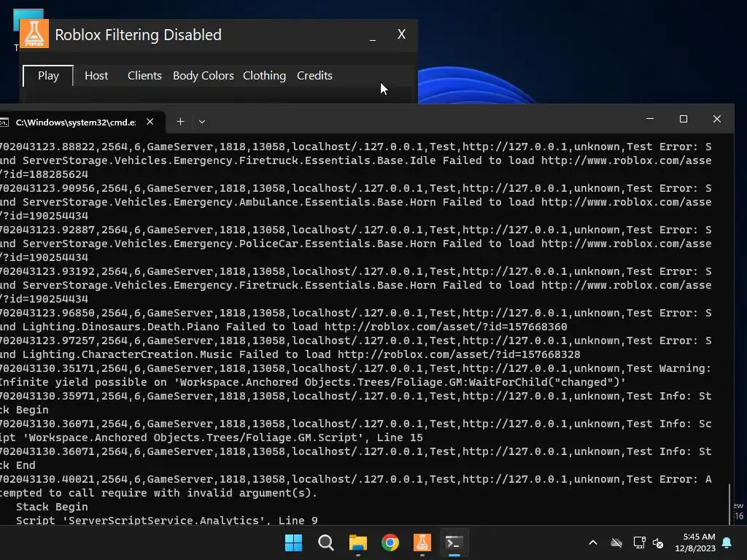
Task: Close the cmd.exe terminal tab
Action: coord(150,122)
